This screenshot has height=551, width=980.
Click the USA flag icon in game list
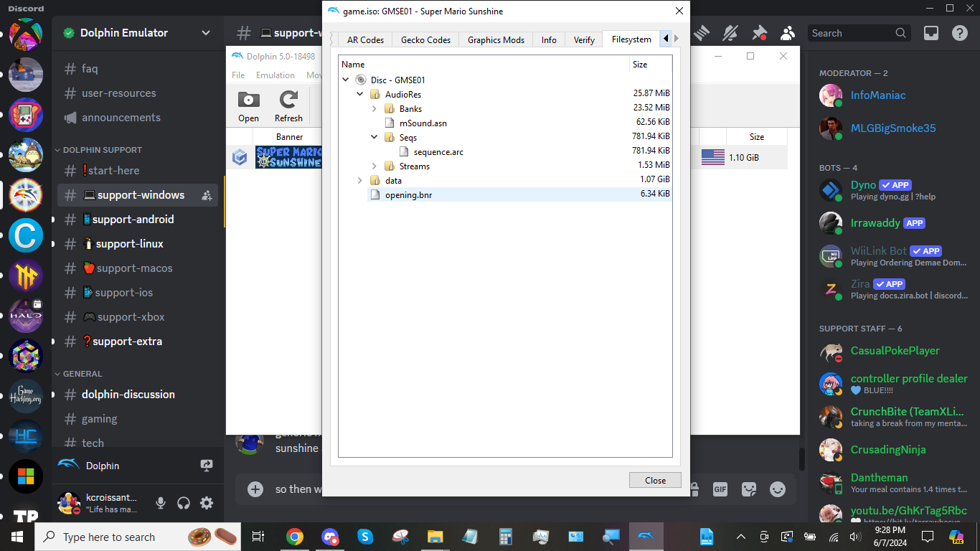pos(712,157)
